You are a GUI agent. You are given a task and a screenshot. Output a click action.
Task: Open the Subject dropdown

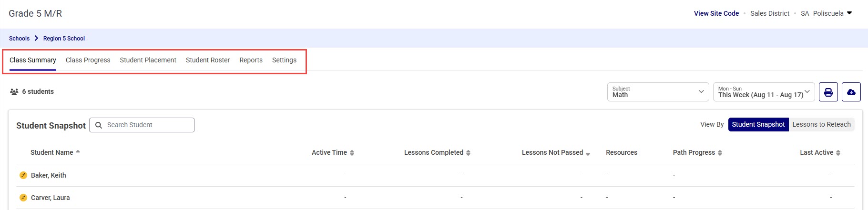pyautogui.click(x=658, y=92)
